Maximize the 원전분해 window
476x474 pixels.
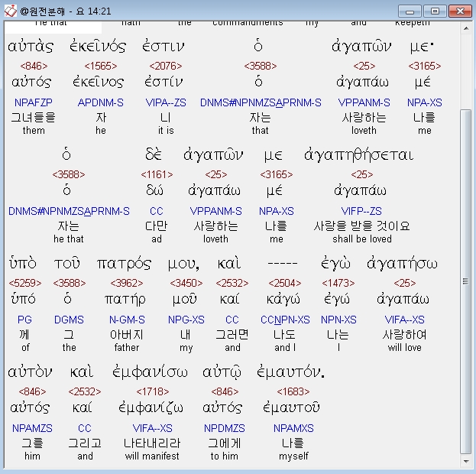(435, 11)
